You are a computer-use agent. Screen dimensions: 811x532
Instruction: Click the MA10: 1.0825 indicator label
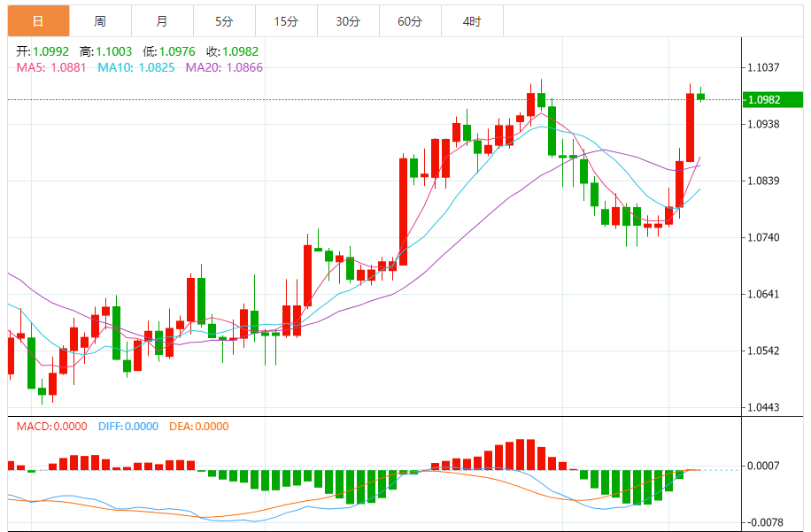click(x=136, y=68)
